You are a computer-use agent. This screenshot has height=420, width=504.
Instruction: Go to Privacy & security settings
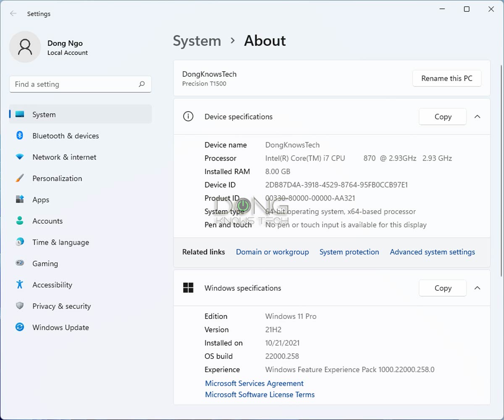(80, 306)
